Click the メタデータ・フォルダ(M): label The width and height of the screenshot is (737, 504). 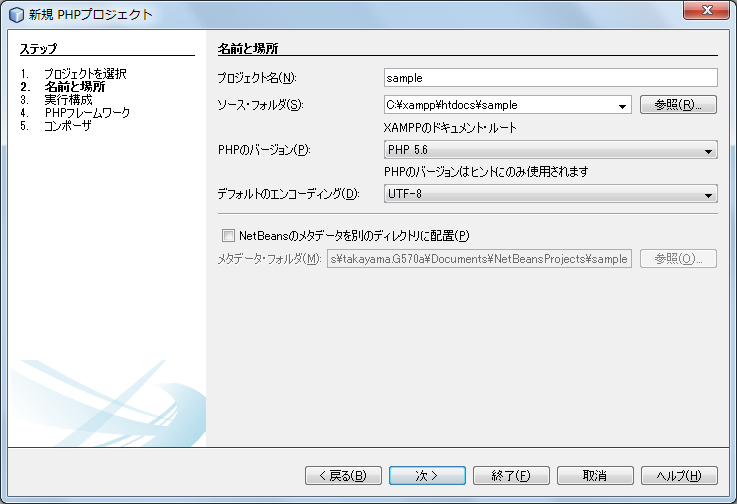[269, 259]
